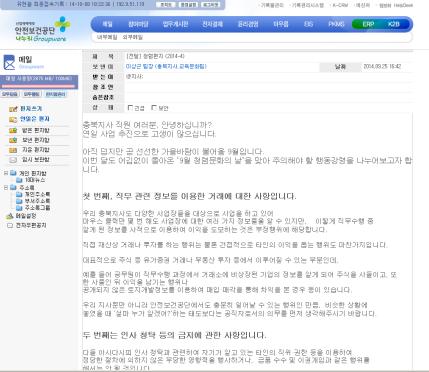Open the 메일설정 mail settings link
The height and width of the screenshot is (372, 429).
[26, 216]
